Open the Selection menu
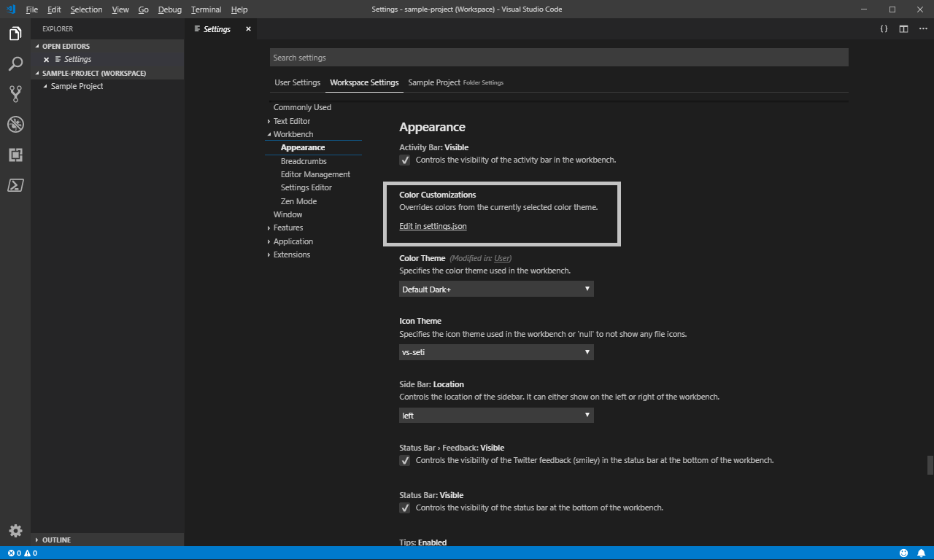Viewport: 934px width, 560px height. 86,9
